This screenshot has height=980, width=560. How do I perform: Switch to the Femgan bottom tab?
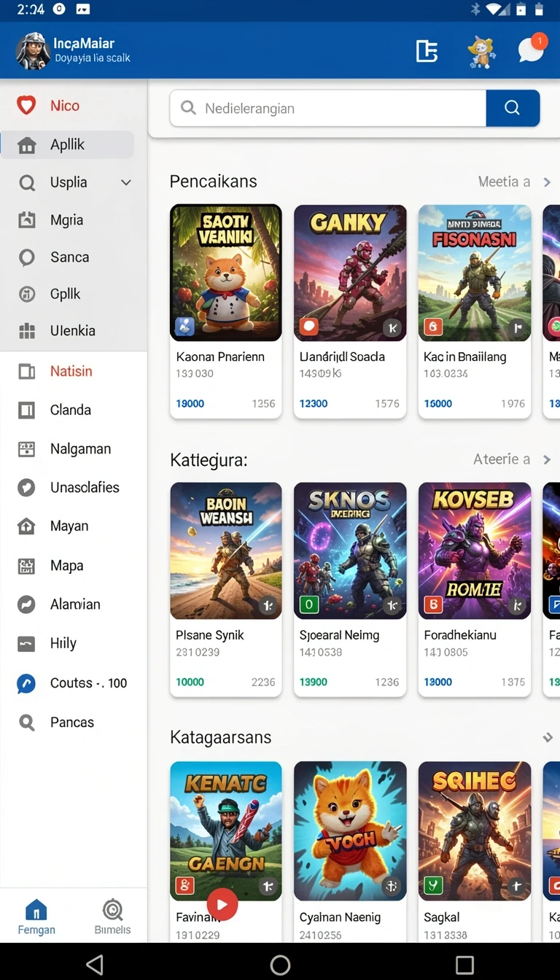pos(36,917)
